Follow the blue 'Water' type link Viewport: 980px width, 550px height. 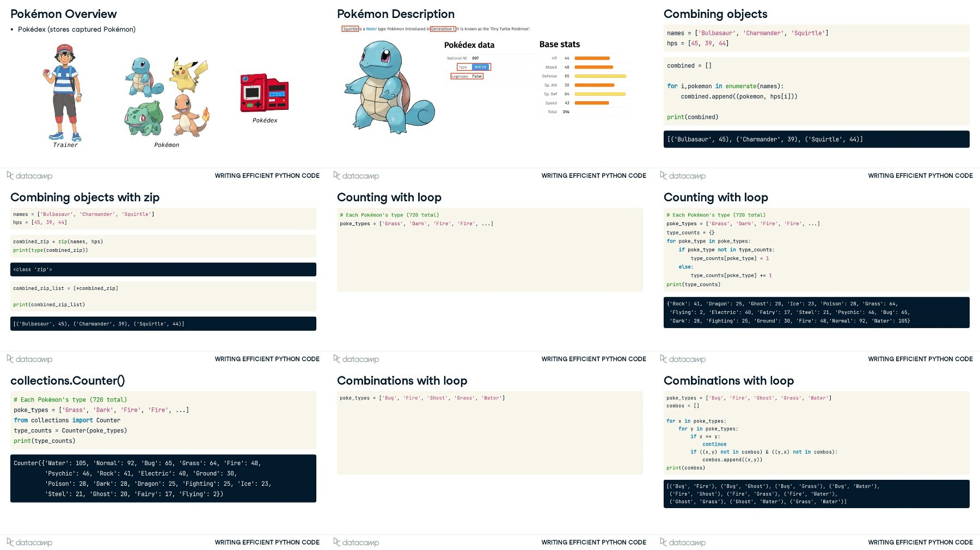[x=371, y=29]
